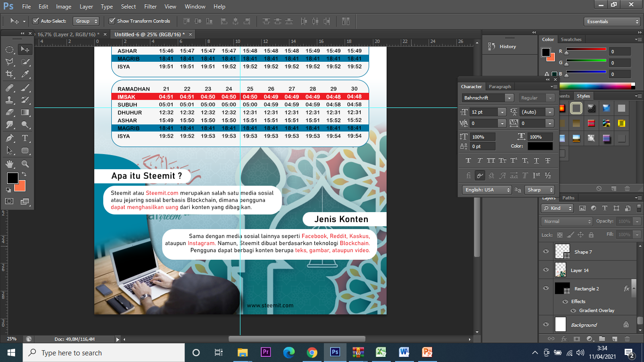Image resolution: width=644 pixels, height=362 pixels.
Task: Hide the Gradient Overlay effect
Action: pos(573,311)
